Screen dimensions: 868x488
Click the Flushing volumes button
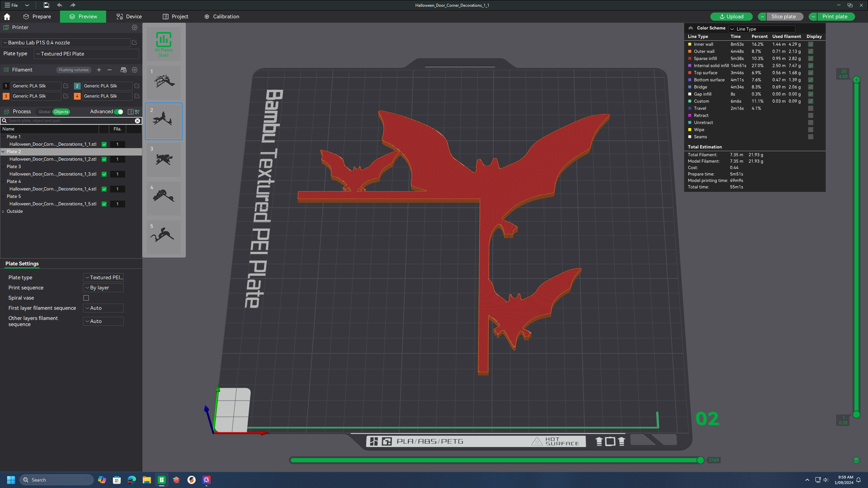coord(74,70)
